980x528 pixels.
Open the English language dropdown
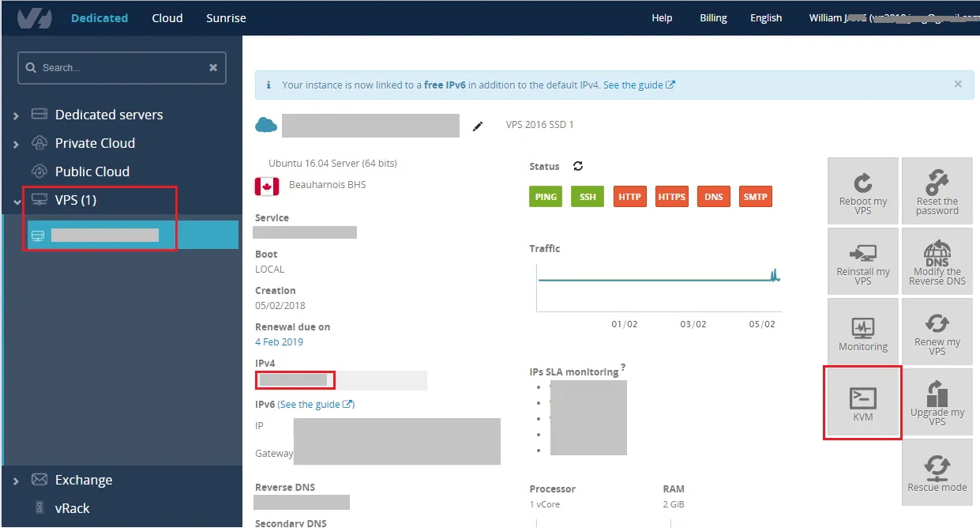[766, 17]
